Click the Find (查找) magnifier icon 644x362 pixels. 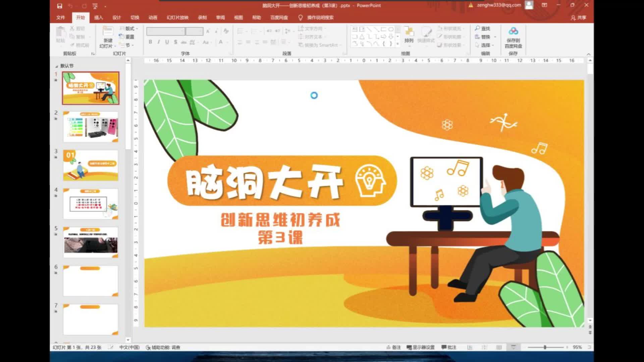coord(477,28)
